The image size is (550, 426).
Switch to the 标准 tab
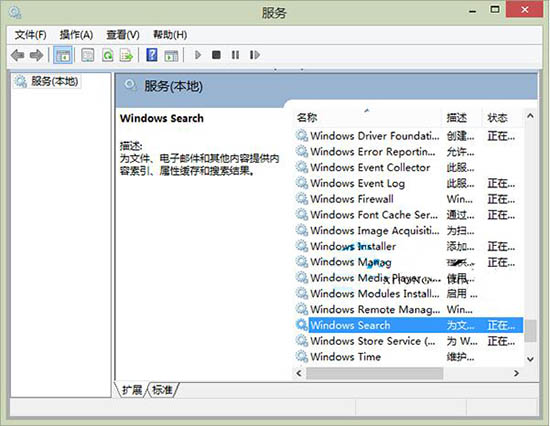[x=162, y=390]
